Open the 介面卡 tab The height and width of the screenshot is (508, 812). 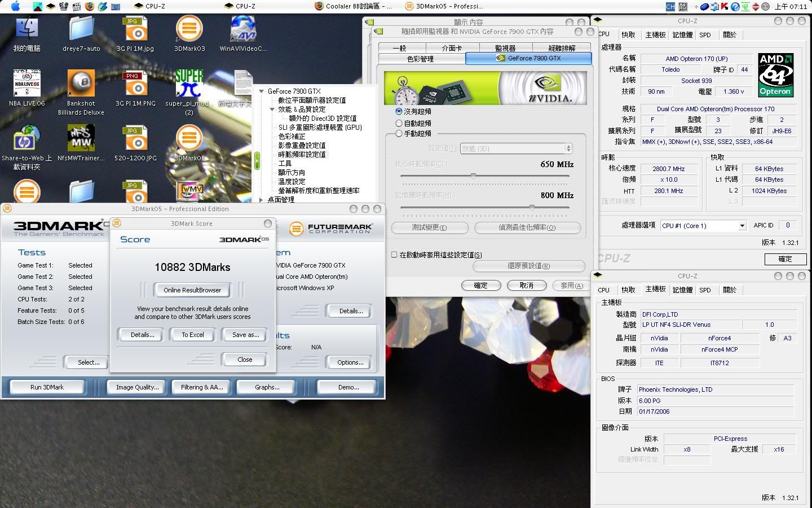coord(452,49)
